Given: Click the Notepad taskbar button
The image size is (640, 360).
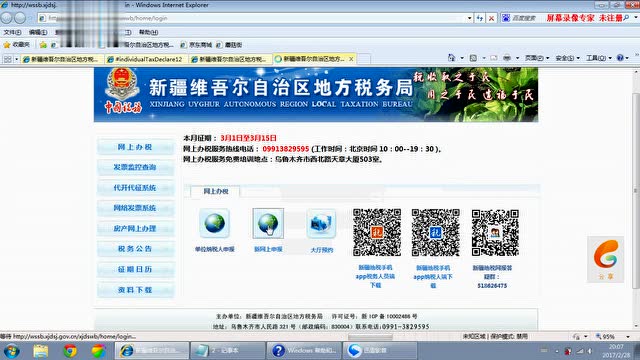Looking at the screenshot, I should point(227,351).
